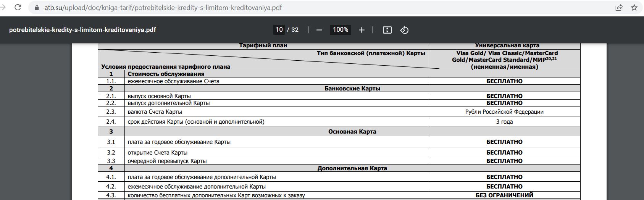
Task: Zoom out with the minus button
Action: (320, 30)
